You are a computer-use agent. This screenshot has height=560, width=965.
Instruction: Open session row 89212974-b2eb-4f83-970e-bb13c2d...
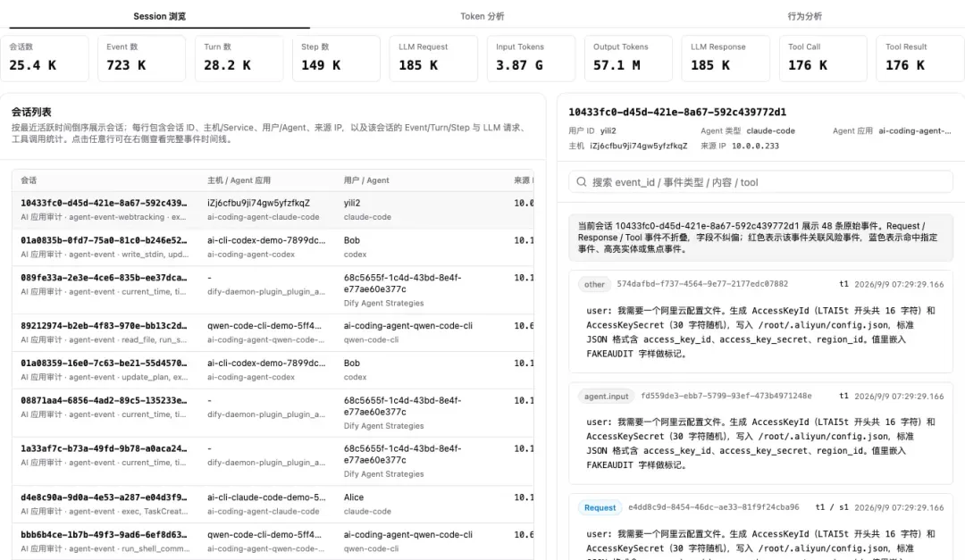click(x=273, y=333)
